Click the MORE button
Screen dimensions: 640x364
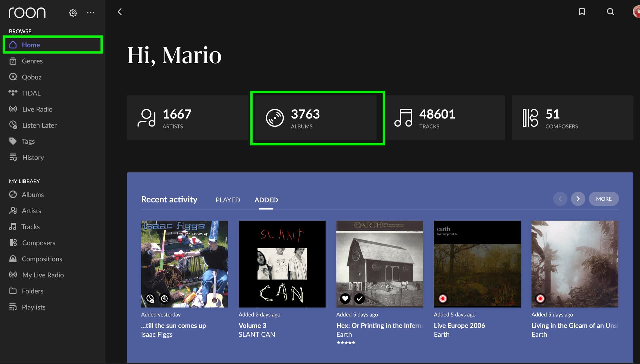click(604, 199)
